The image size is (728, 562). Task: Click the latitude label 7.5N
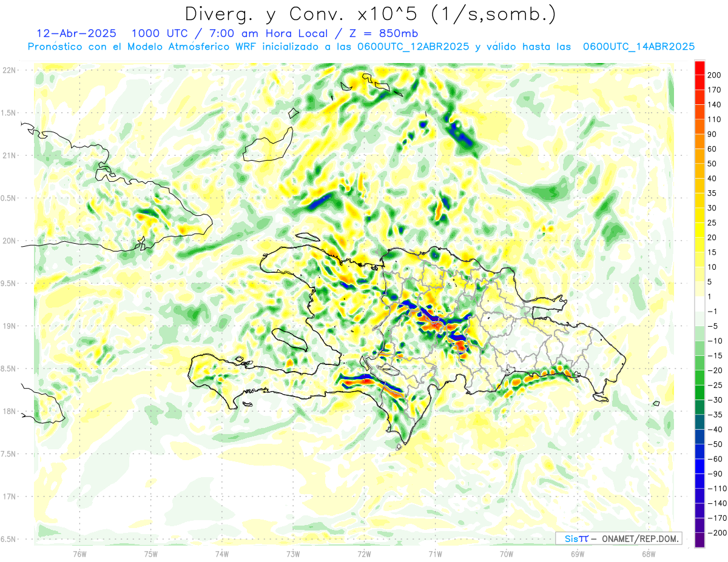tap(9, 453)
